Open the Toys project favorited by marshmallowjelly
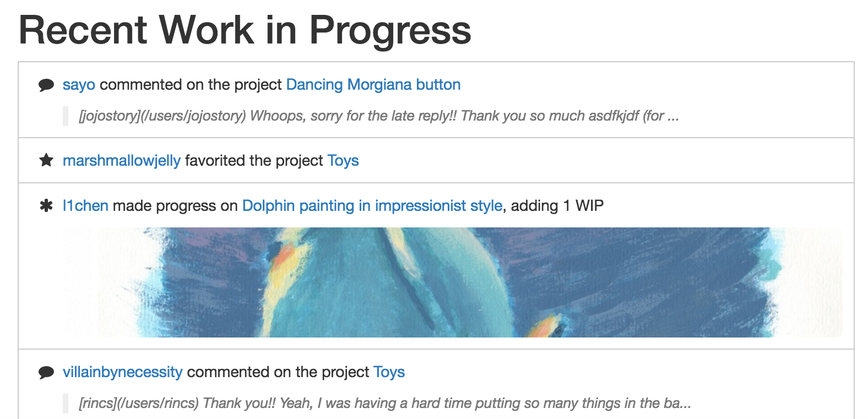This screenshot has width=868, height=419. [x=343, y=161]
